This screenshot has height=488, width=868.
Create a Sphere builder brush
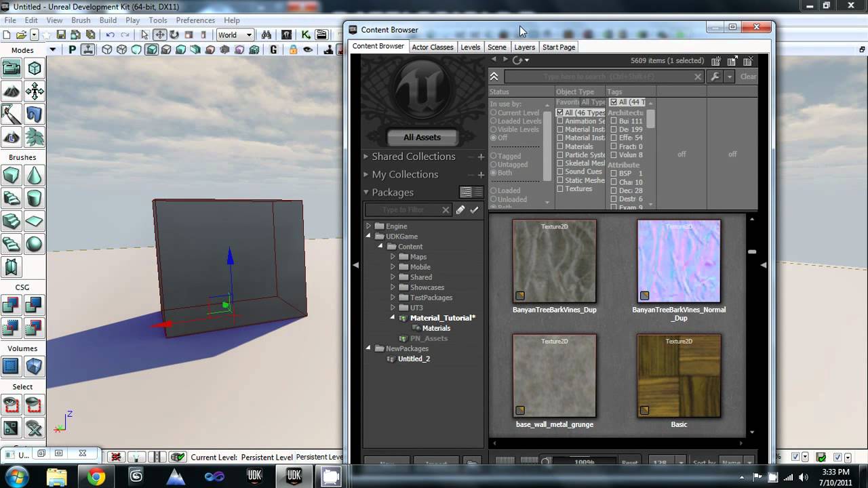point(35,244)
